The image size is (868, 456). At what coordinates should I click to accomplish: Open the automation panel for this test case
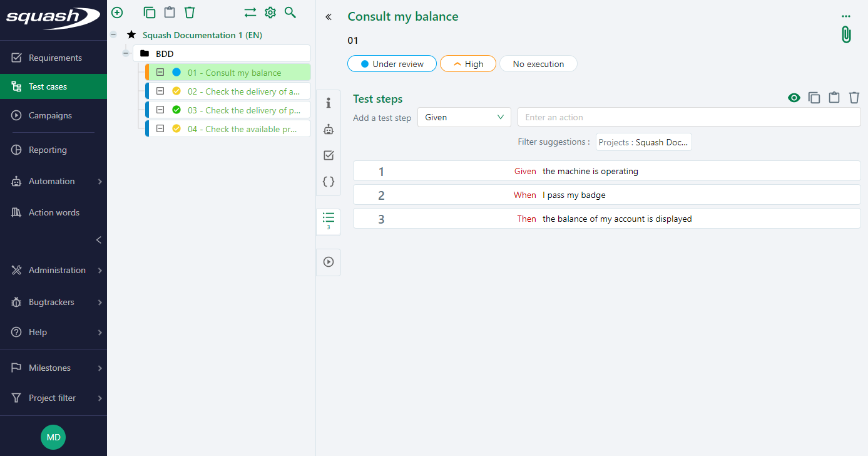(328, 129)
